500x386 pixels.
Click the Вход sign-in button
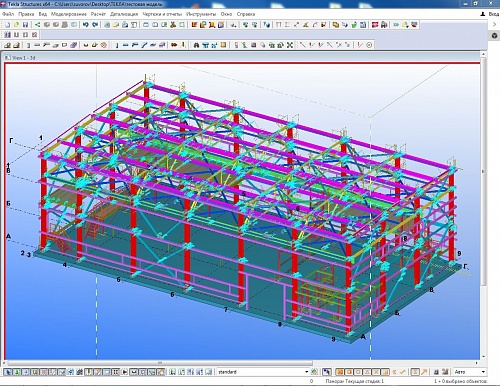click(x=489, y=14)
